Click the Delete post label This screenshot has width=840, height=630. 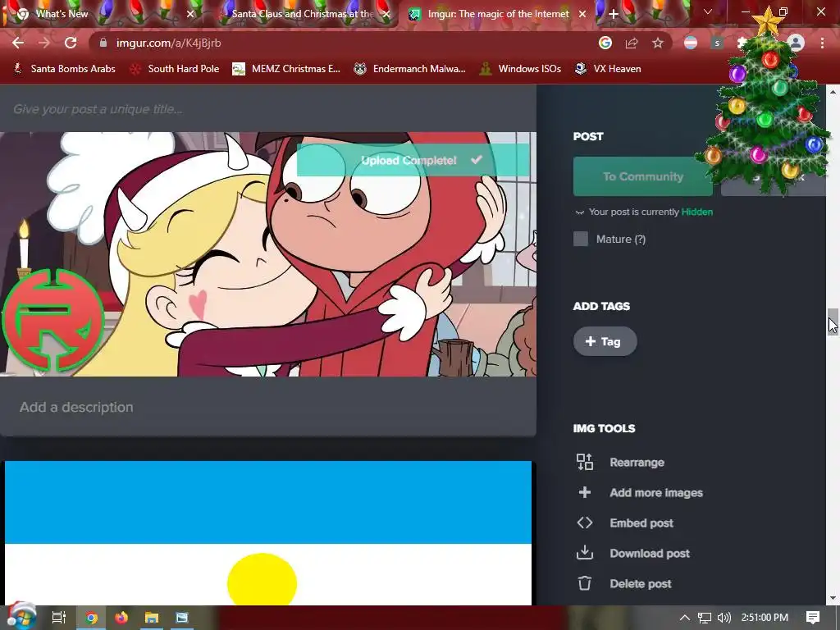(640, 583)
